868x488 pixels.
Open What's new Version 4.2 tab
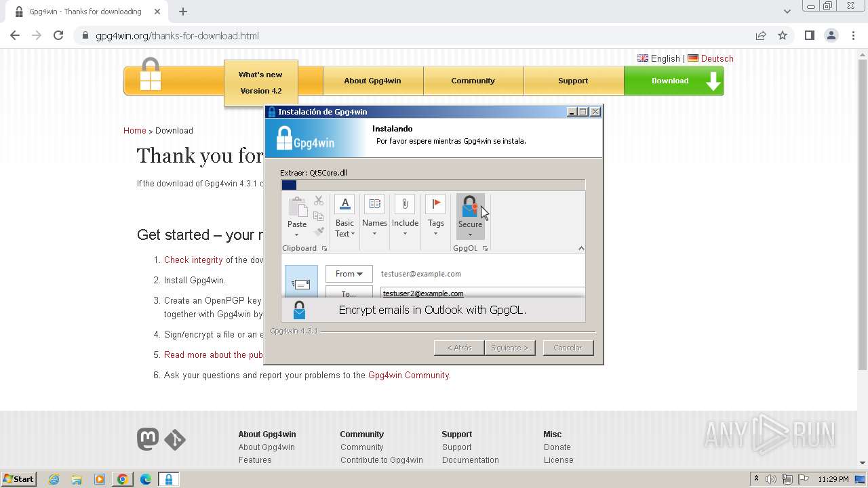[260, 83]
